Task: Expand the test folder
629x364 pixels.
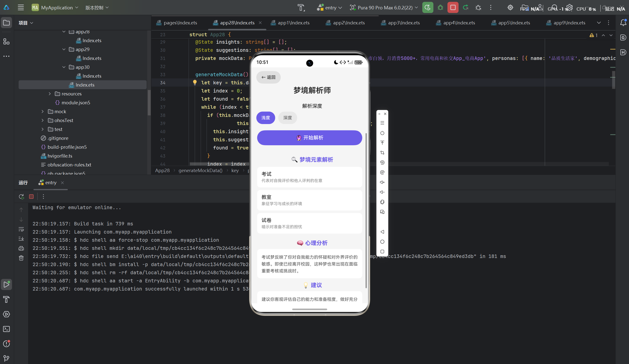Action: coord(43,129)
